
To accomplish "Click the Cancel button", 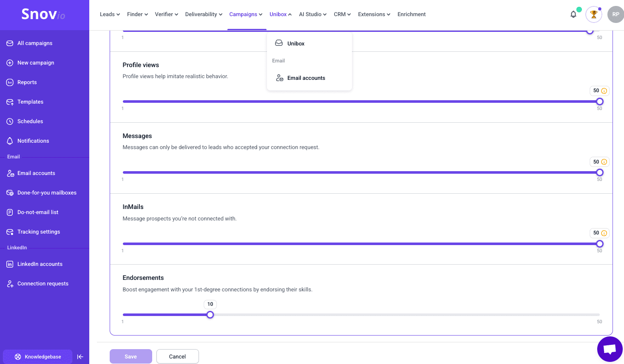I will [177, 357].
